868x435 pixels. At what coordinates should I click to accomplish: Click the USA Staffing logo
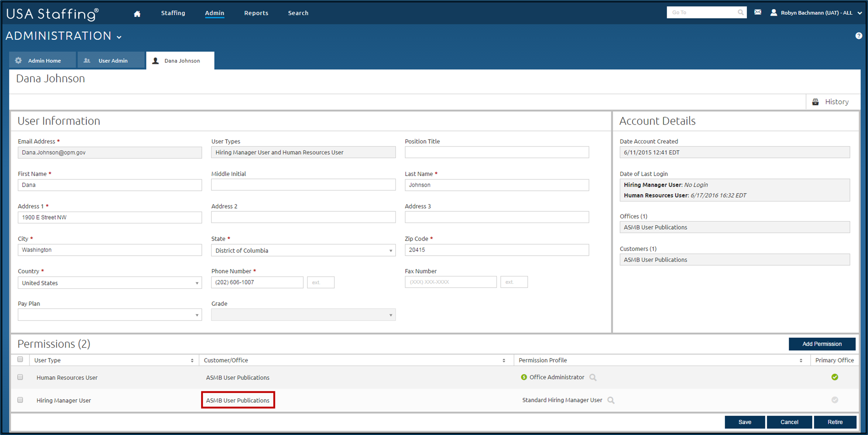click(52, 14)
